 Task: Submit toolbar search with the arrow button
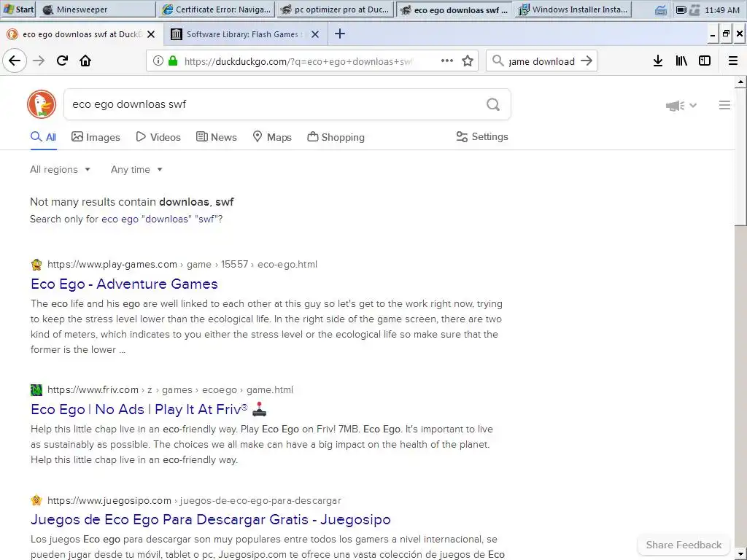pos(587,61)
